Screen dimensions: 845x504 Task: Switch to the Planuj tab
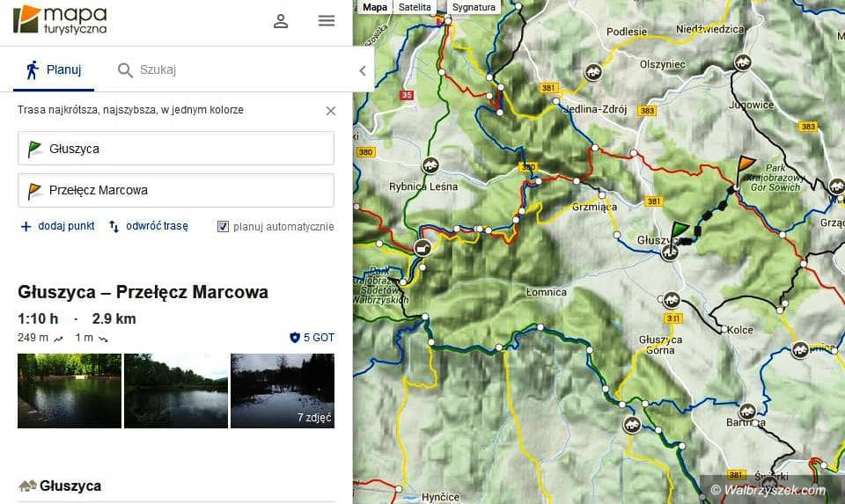coord(54,70)
